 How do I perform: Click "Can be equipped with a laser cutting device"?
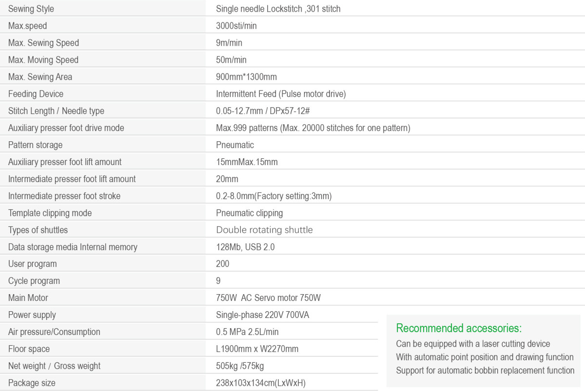tap(473, 344)
